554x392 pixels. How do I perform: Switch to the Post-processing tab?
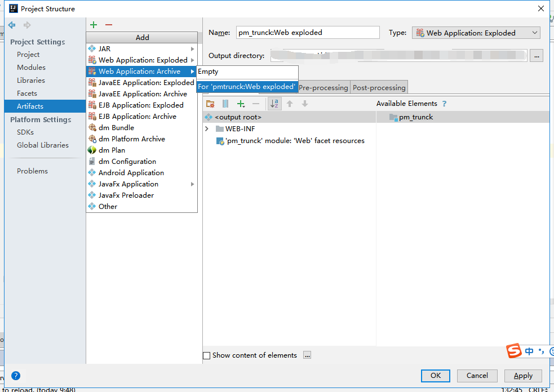[x=379, y=88]
